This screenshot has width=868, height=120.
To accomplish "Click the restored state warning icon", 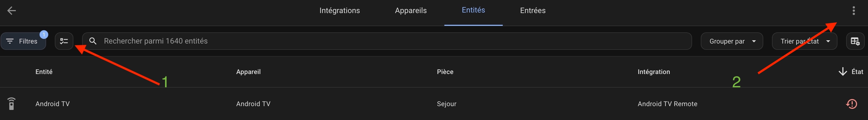I will tap(851, 104).
